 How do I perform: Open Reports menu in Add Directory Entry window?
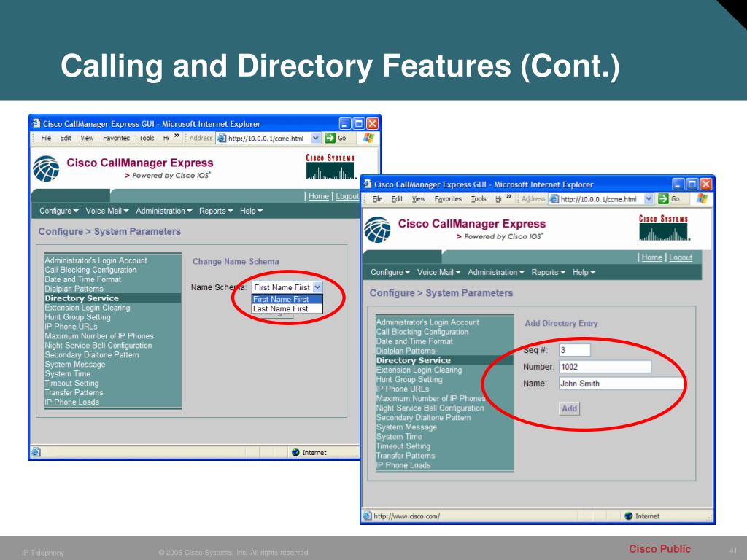(x=549, y=272)
